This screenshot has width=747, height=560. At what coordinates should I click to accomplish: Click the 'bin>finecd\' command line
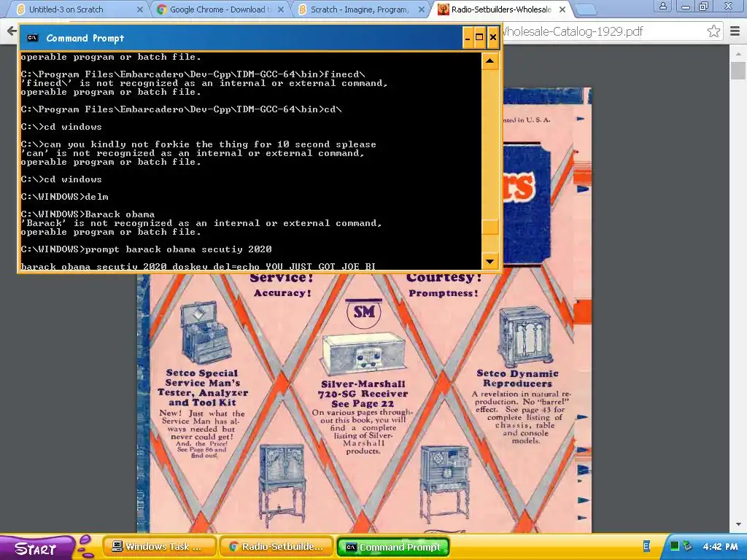pyautogui.click(x=193, y=74)
